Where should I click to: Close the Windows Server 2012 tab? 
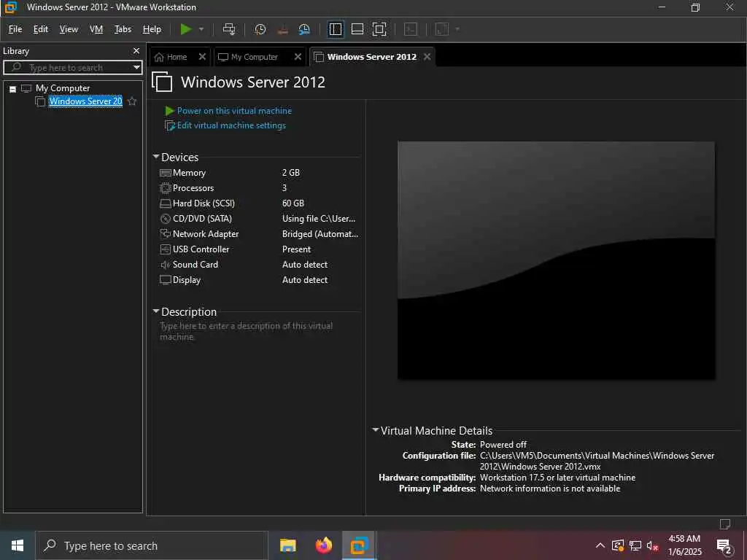coord(427,57)
